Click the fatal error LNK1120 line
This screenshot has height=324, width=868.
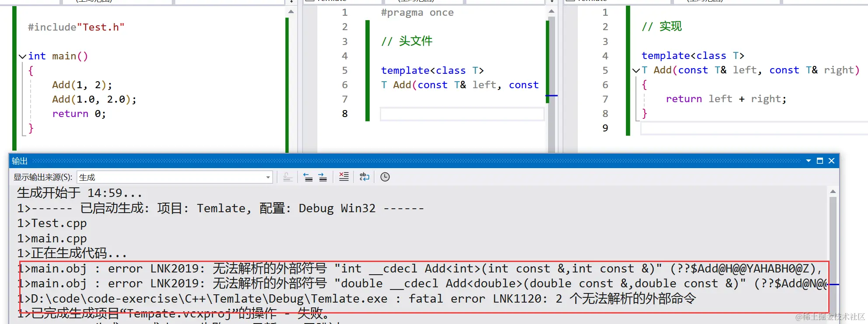point(356,299)
